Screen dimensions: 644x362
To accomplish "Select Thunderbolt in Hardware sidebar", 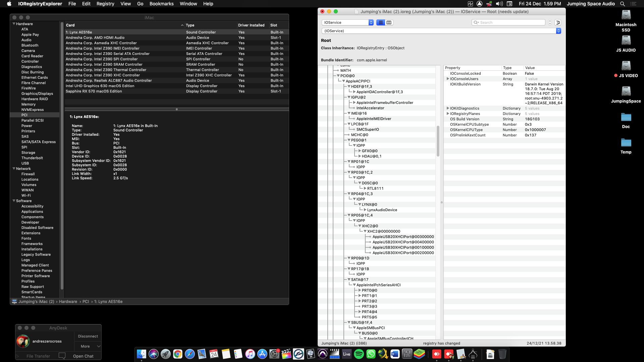I will pos(32,158).
